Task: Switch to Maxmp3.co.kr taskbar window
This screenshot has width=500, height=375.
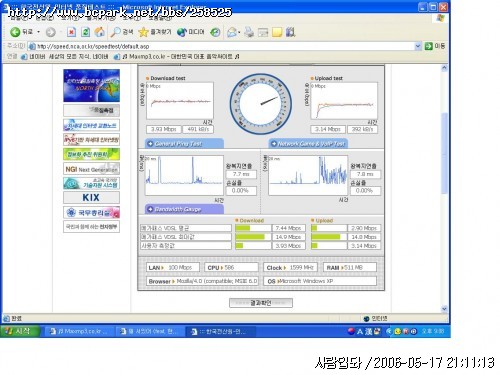Action: coord(79,331)
